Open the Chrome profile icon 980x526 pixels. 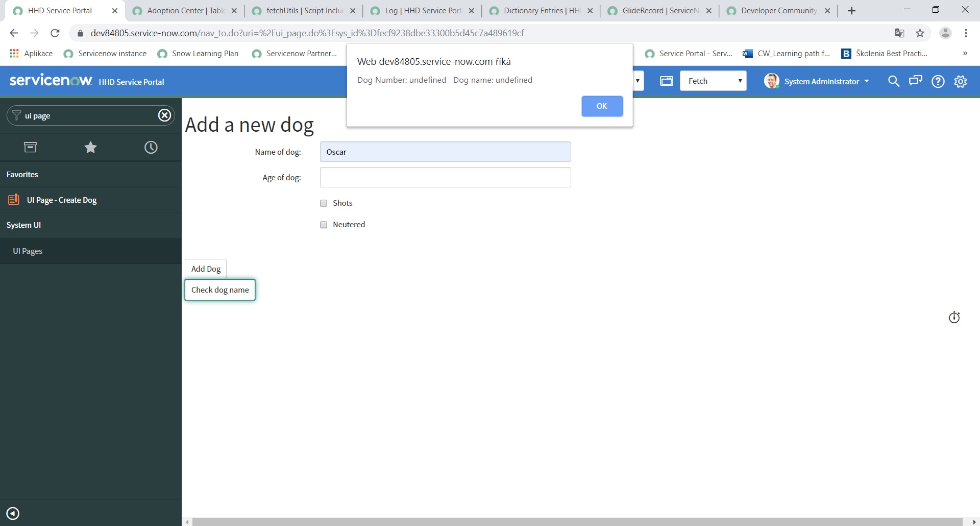pyautogui.click(x=945, y=33)
